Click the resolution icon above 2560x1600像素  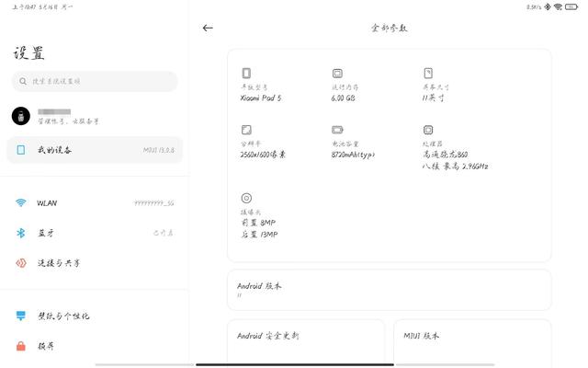coord(246,130)
